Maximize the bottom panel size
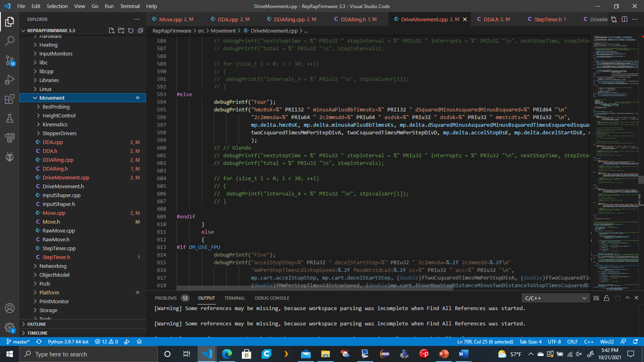The height and width of the screenshot is (362, 644). point(627,298)
